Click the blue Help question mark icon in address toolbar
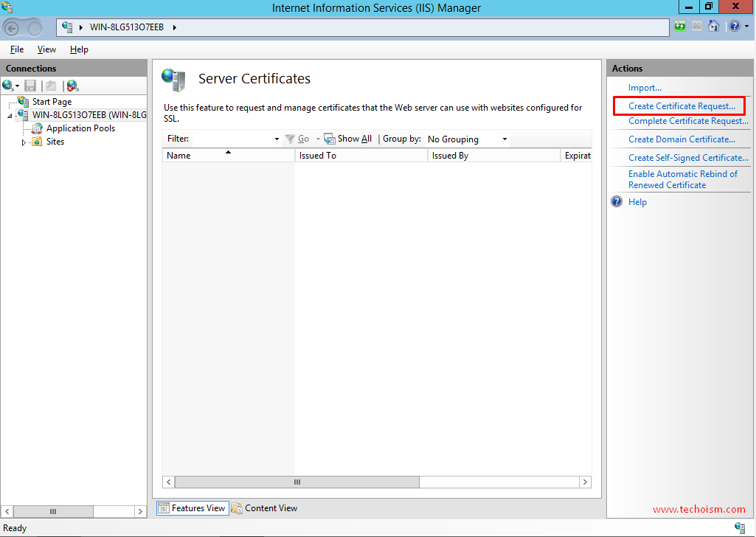The height and width of the screenshot is (537, 756). coord(735,26)
